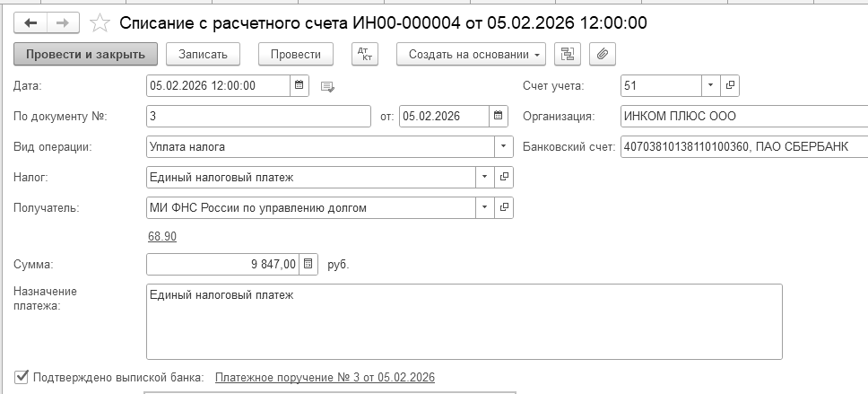Click the Назначение платежа text area
This screenshot has width=868, height=394.
464,321
